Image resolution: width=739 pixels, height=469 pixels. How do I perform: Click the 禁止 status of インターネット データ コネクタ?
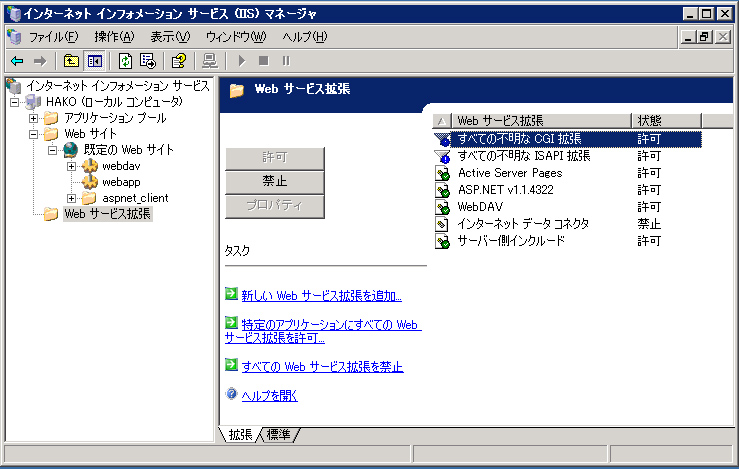coord(649,224)
